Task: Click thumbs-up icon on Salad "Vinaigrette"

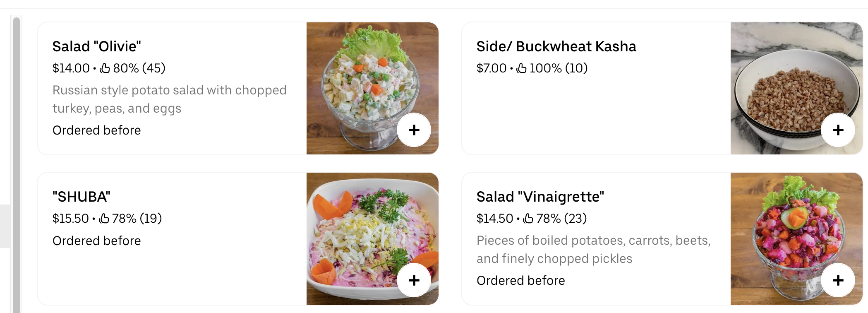Action: [528, 218]
